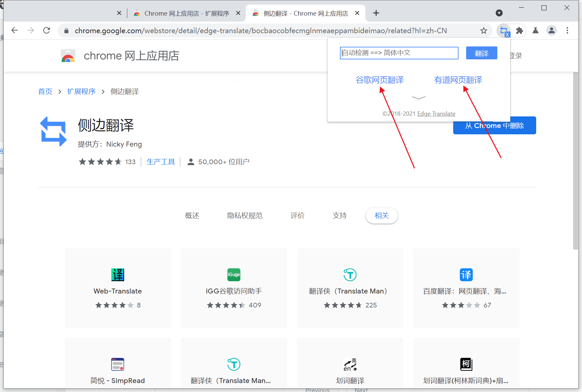Image resolution: width=582 pixels, height=392 pixels.
Task: Open the Chrome three-dot menu
Action: (x=567, y=31)
